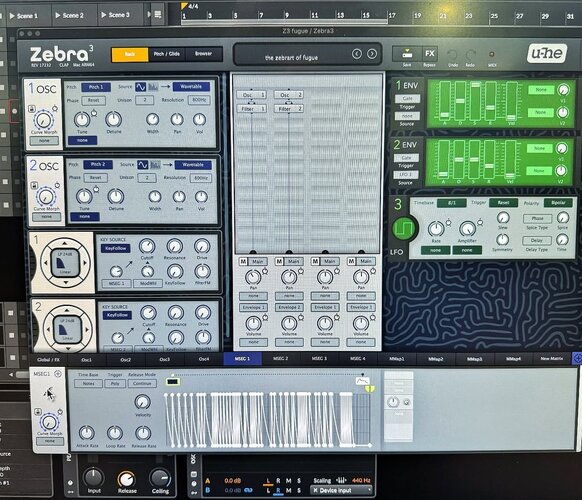Click the plus icon right of New Matrix tab
This screenshot has height=500, width=582.
pyautogui.click(x=577, y=359)
